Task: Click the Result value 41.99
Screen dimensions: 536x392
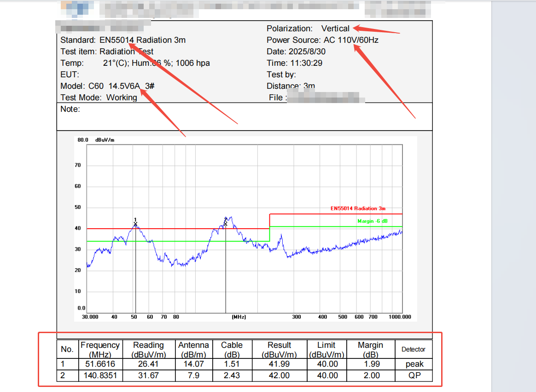Action: click(279, 364)
